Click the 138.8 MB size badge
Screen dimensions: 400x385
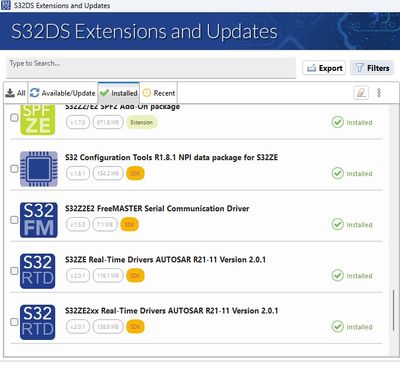[108, 327]
